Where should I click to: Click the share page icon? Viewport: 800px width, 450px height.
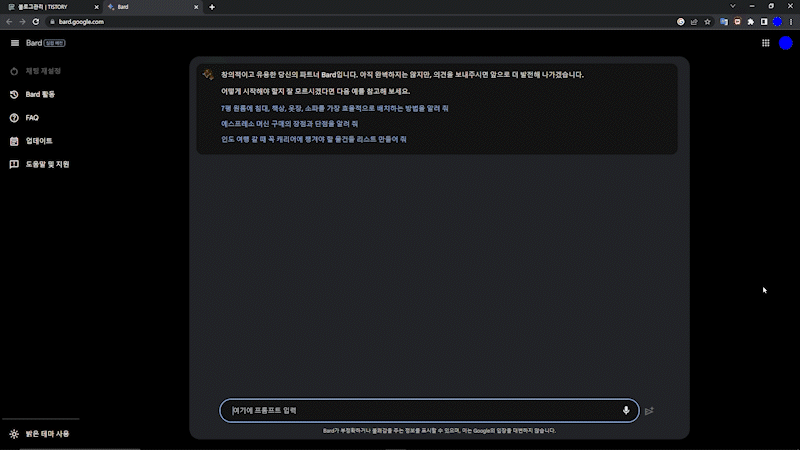[694, 22]
